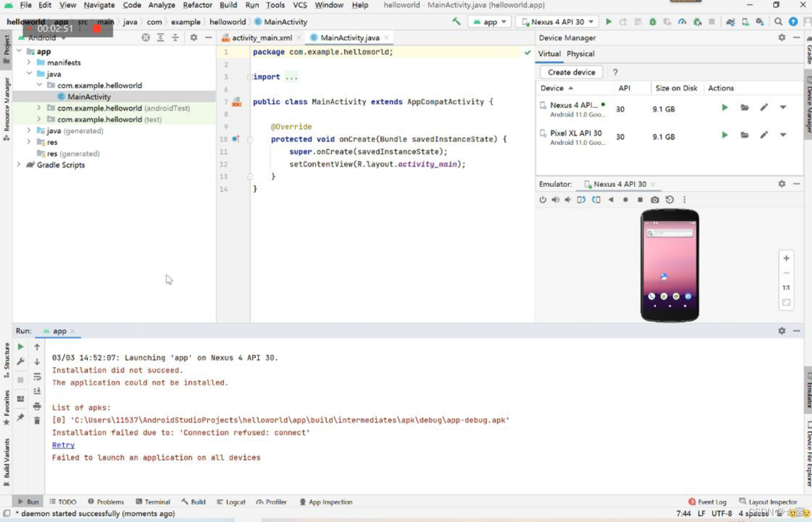The height and width of the screenshot is (522, 812).
Task: Toggle scroll to end in Run console
Action: point(37,391)
